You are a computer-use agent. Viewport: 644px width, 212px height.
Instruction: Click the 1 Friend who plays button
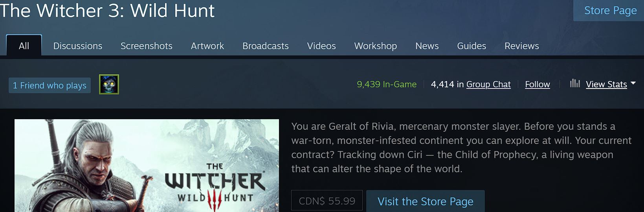click(50, 85)
